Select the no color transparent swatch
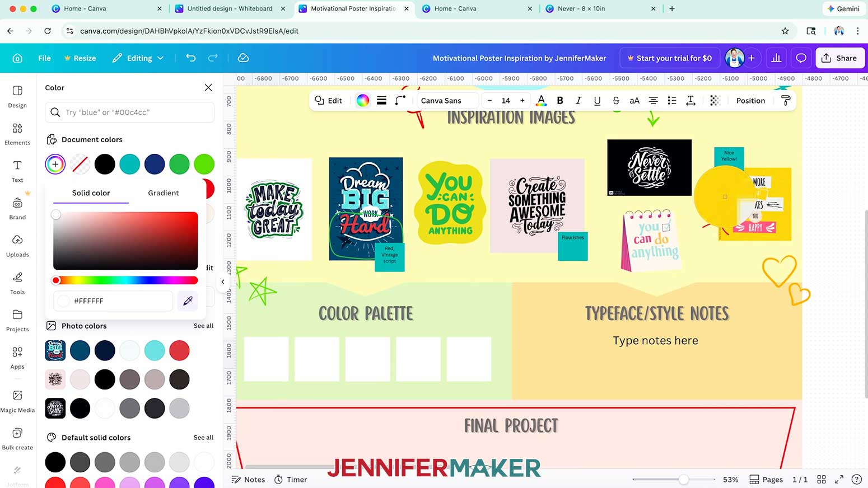The image size is (868, 488). 80,164
